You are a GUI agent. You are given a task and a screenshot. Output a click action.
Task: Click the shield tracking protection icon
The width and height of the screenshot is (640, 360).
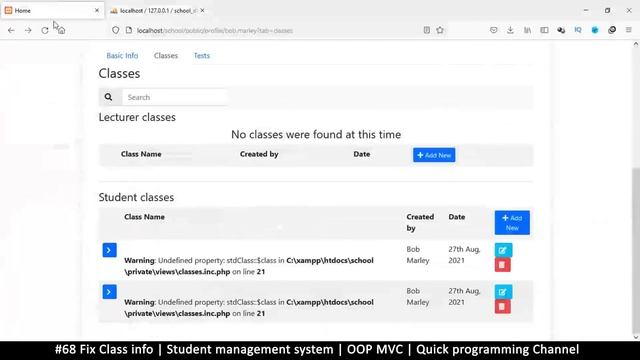pyautogui.click(x=116, y=30)
